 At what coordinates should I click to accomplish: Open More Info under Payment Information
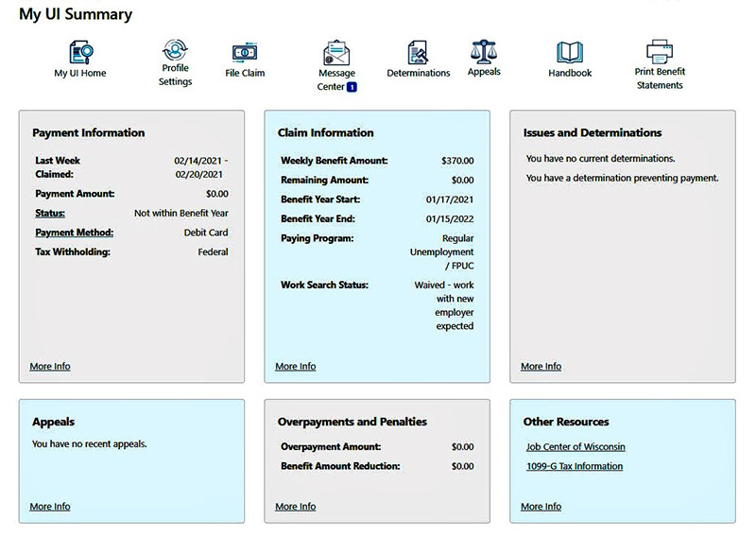click(50, 367)
